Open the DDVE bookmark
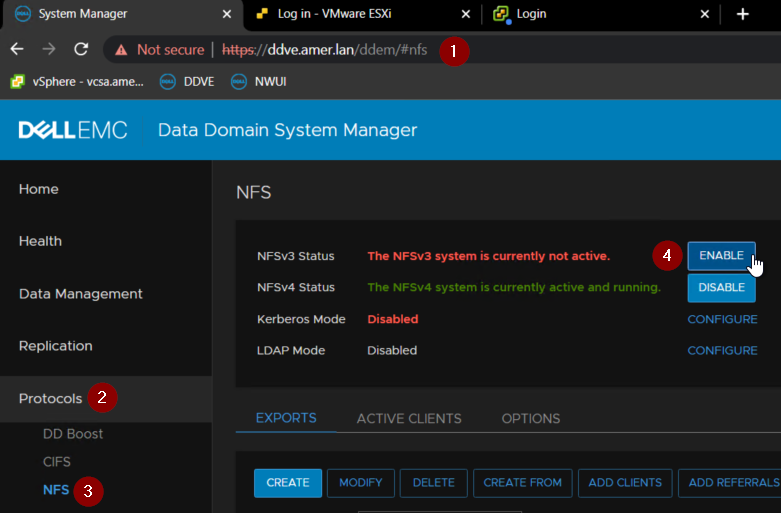 pos(188,81)
